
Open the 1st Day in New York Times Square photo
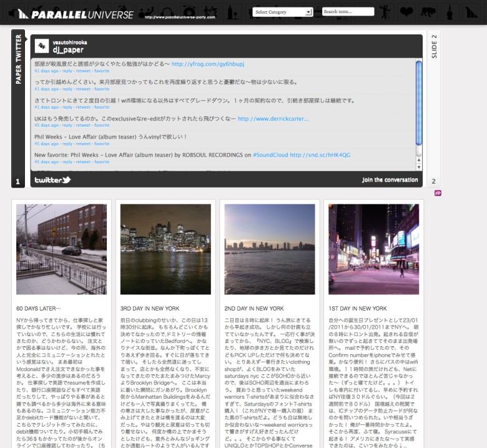pos(374,249)
